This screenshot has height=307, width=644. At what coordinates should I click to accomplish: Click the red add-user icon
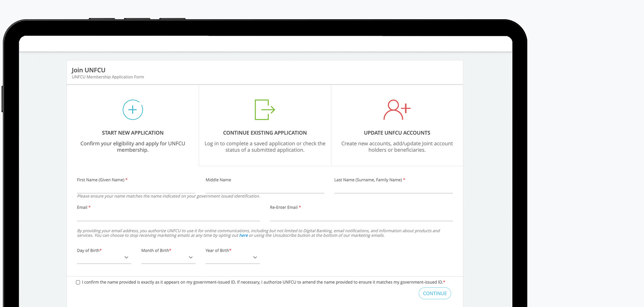(397, 110)
